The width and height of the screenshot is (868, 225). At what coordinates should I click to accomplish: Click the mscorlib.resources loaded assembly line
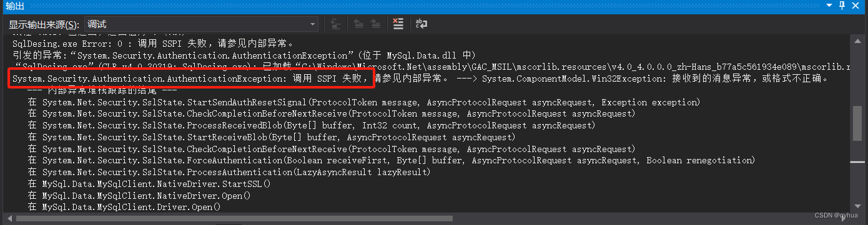(x=431, y=67)
